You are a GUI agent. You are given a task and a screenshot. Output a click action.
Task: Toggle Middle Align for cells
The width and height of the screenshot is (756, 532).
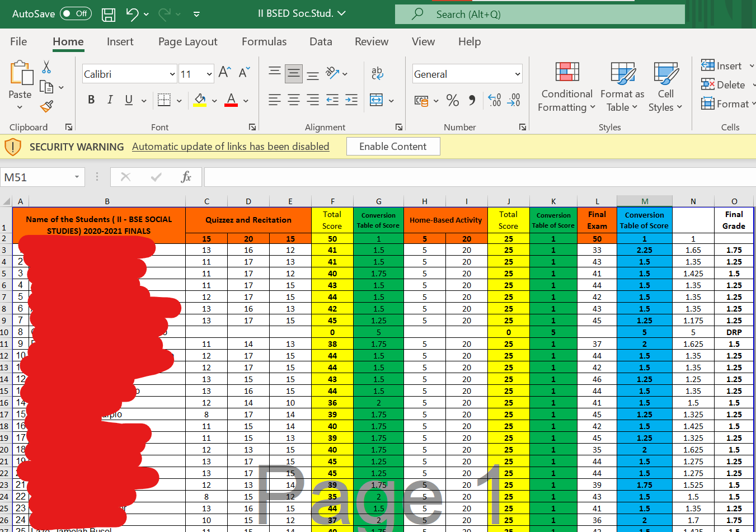coord(294,73)
